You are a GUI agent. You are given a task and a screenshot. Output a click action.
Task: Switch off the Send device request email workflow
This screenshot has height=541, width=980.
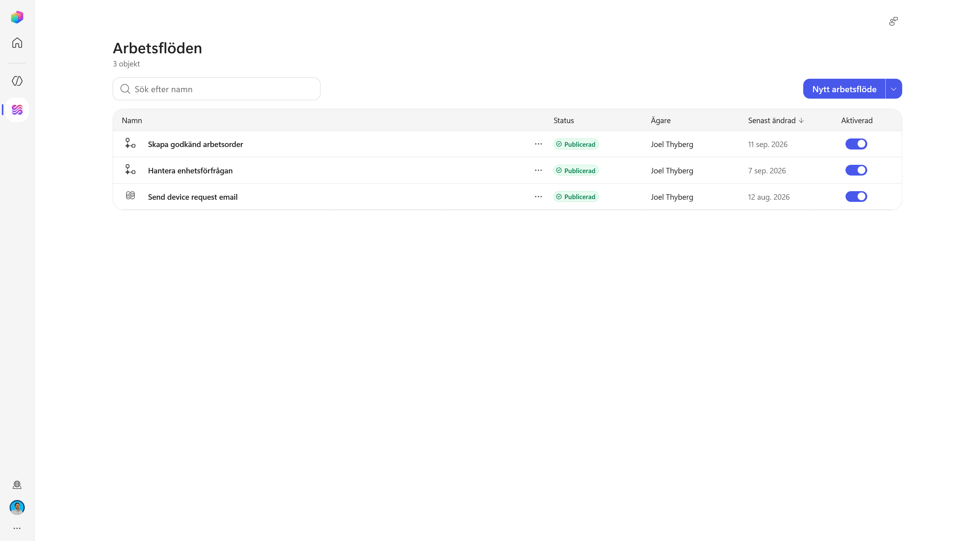pyautogui.click(x=856, y=196)
